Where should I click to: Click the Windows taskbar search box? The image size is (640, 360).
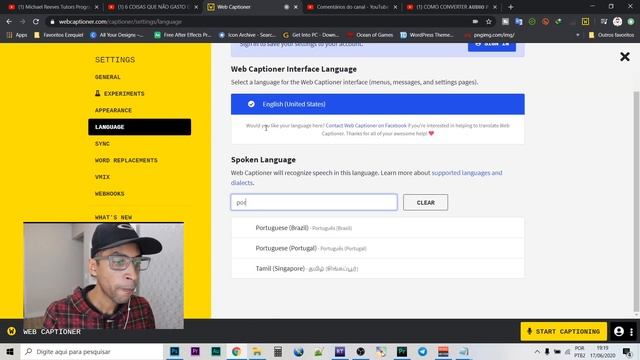click(92, 351)
